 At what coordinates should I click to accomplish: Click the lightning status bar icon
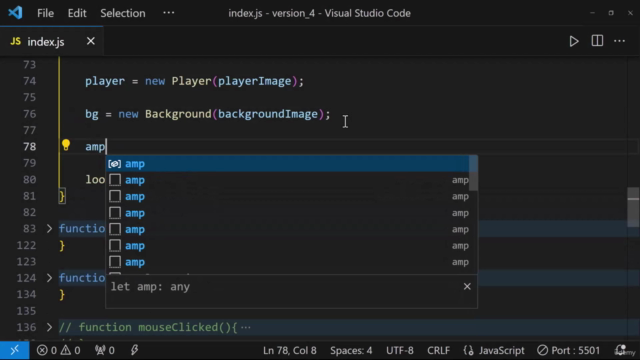pos(134,350)
